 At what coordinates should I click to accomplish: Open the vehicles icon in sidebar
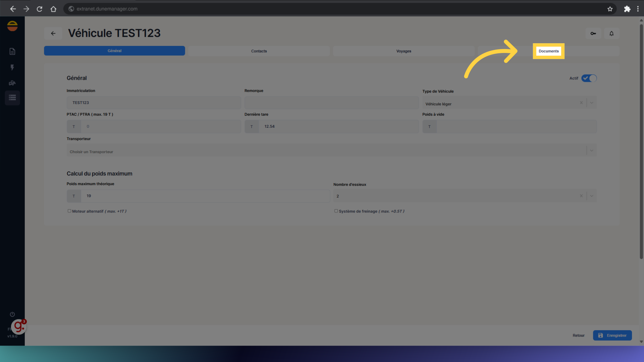12,83
